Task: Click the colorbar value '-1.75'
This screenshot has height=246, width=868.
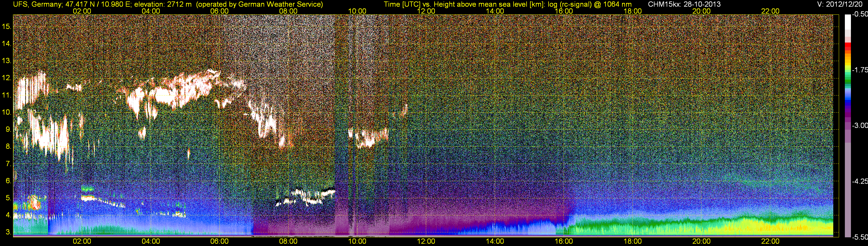Action: click(x=860, y=70)
